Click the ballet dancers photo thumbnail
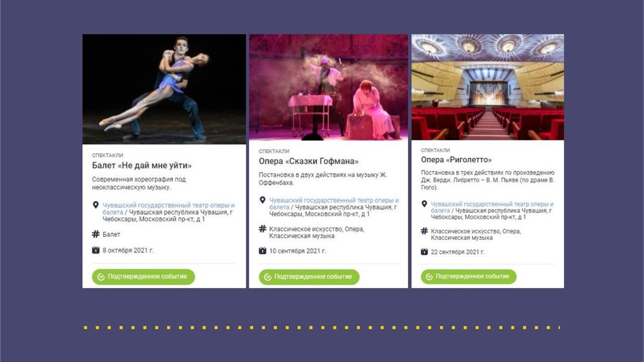Viewport: 644px width, 362px height. [x=164, y=89]
